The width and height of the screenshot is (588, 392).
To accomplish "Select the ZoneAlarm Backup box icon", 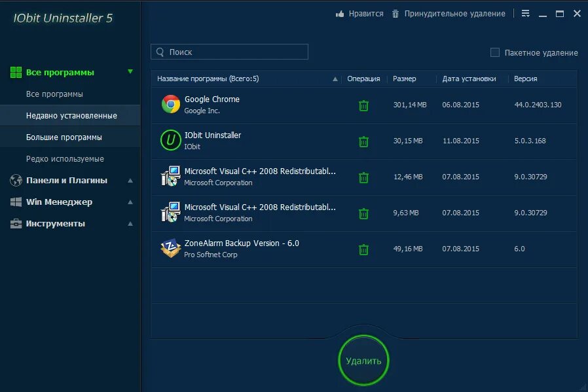I will tap(171, 248).
